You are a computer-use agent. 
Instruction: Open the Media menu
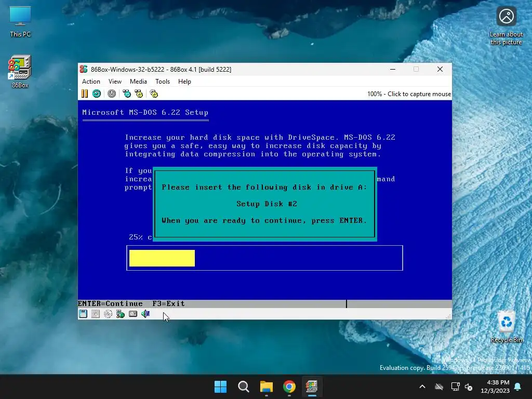(138, 82)
